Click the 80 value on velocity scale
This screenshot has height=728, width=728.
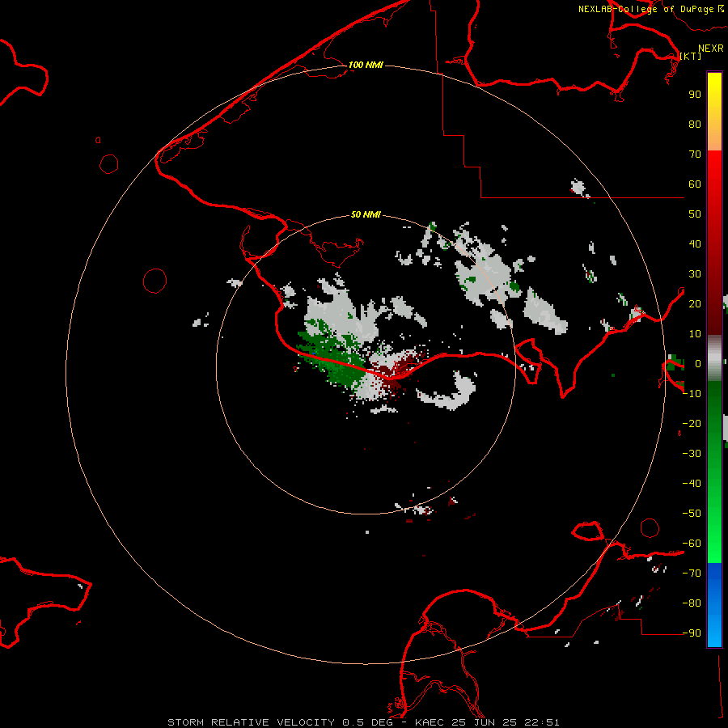(695, 124)
